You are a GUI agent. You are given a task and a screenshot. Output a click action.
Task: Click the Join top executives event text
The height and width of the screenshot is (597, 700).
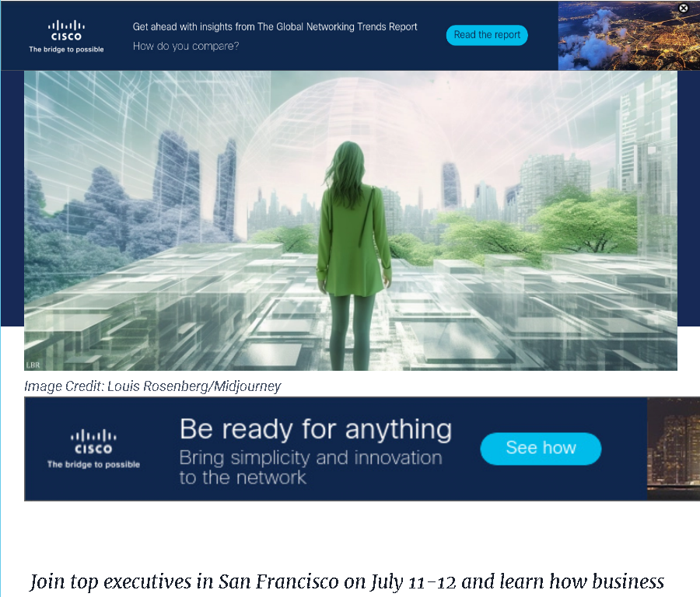click(347, 581)
